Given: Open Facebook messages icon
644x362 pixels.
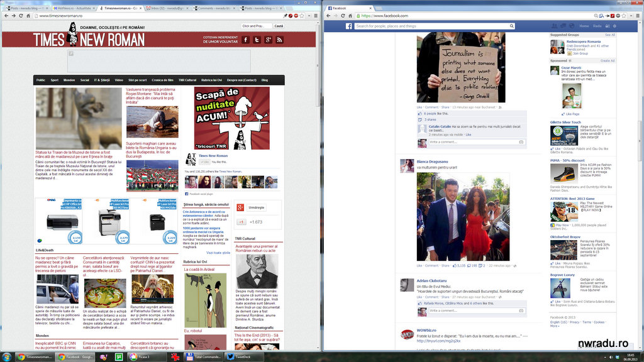Looking at the screenshot, I should click(x=563, y=26).
